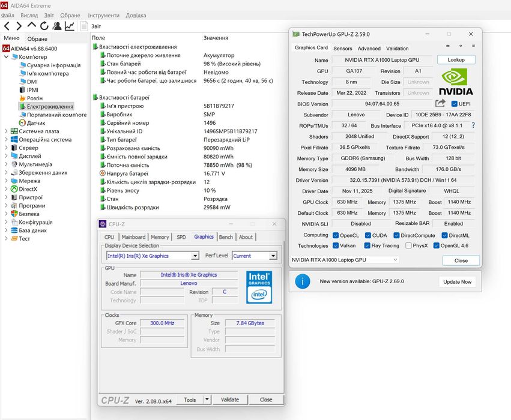
Task: Switch to Mainboard tab in CPU-Z
Action: point(133,237)
